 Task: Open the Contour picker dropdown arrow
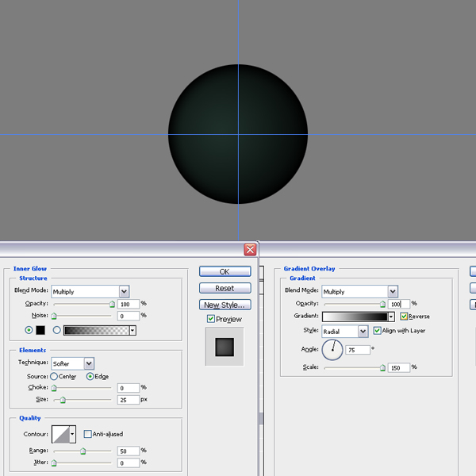tap(72, 434)
